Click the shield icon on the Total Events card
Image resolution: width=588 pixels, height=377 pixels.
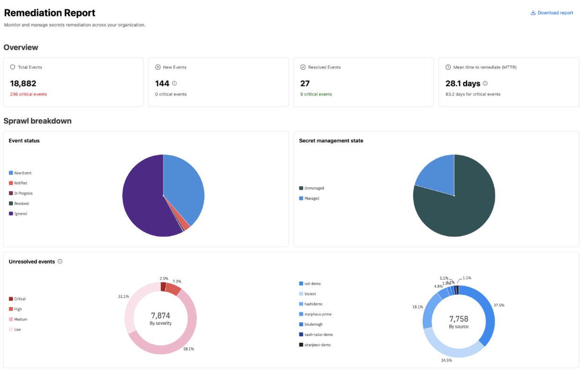pyautogui.click(x=13, y=67)
